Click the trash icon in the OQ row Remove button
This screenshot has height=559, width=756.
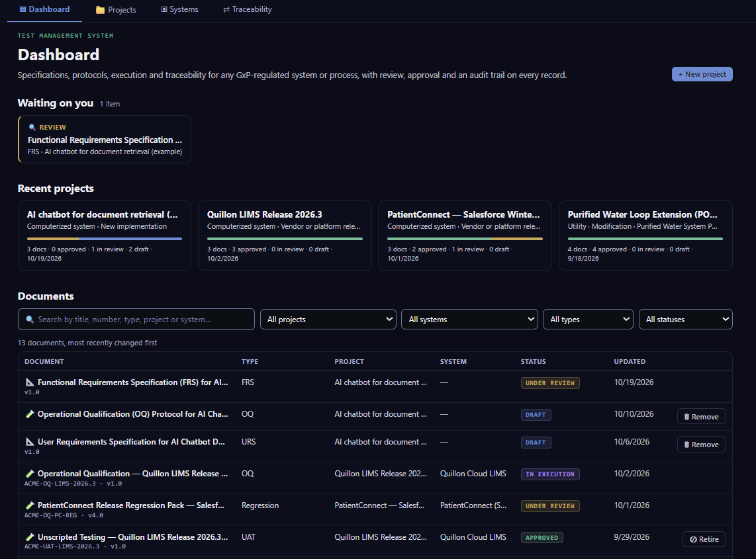pos(686,417)
